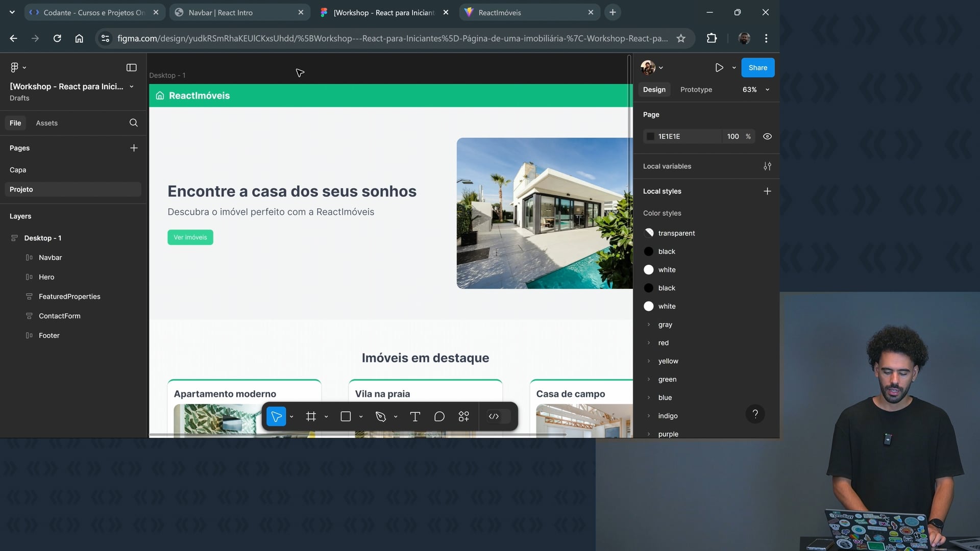Select the Capa page
Image resolution: width=980 pixels, height=551 pixels.
click(18, 170)
